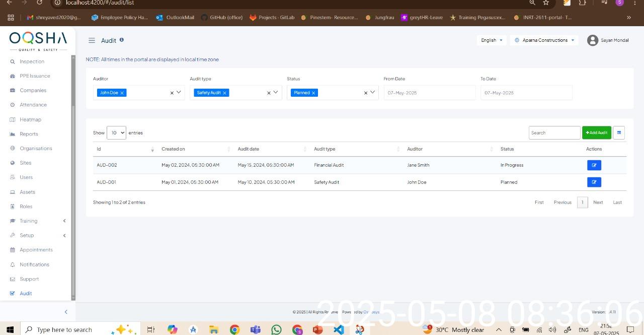This screenshot has width=644, height=335.
Task: Click the hamburger menu icon beside Audit
Action: [x=92, y=40]
